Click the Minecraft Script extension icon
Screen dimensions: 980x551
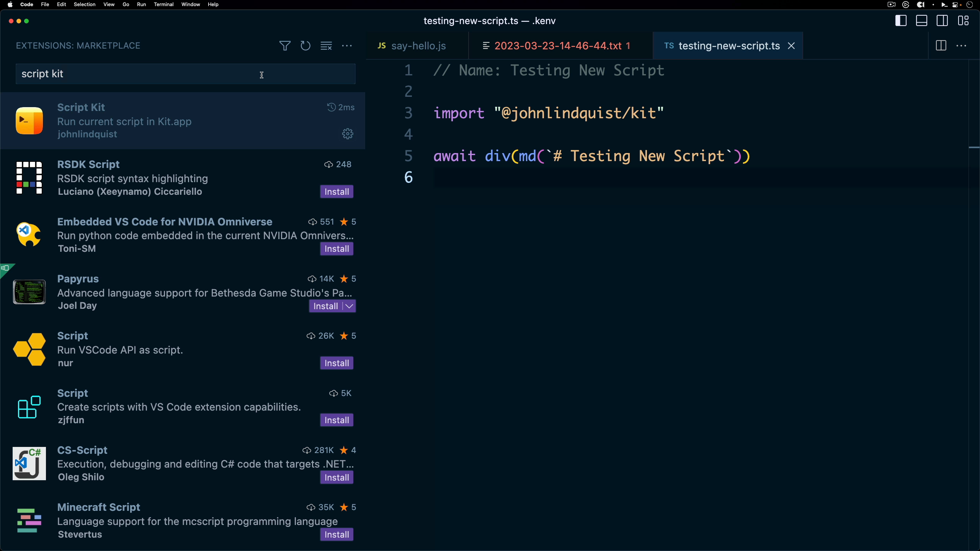tap(29, 520)
